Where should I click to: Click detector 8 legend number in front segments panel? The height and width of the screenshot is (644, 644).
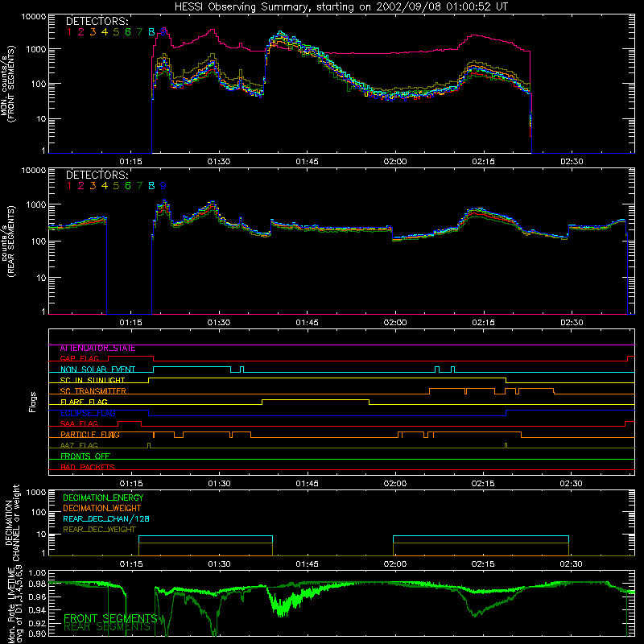click(151, 32)
